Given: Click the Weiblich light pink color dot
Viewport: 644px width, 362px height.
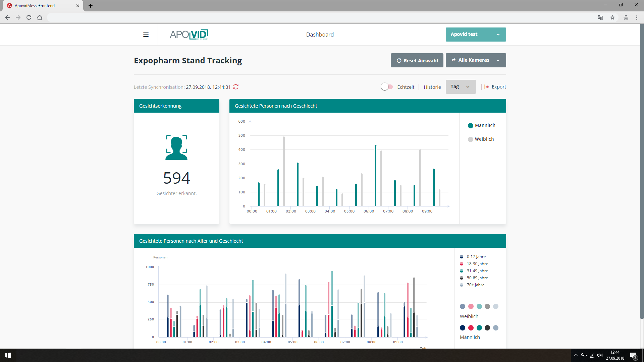Looking at the screenshot, I should coord(471,306).
